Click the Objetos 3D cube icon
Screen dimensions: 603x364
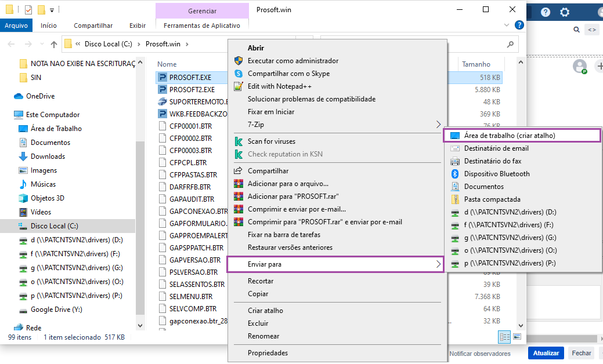coord(23,198)
